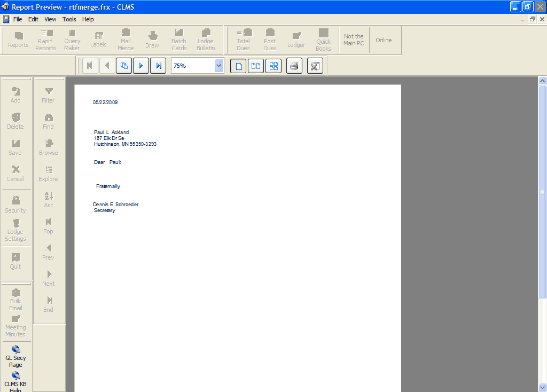This screenshot has height=392, width=547.
Task: Print the report using printer icon
Action: pos(294,66)
